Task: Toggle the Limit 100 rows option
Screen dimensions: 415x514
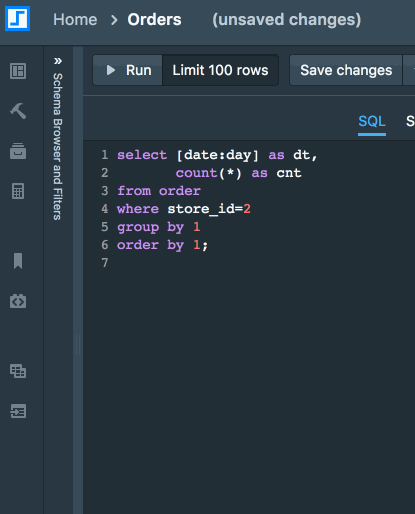Action: [x=220, y=70]
